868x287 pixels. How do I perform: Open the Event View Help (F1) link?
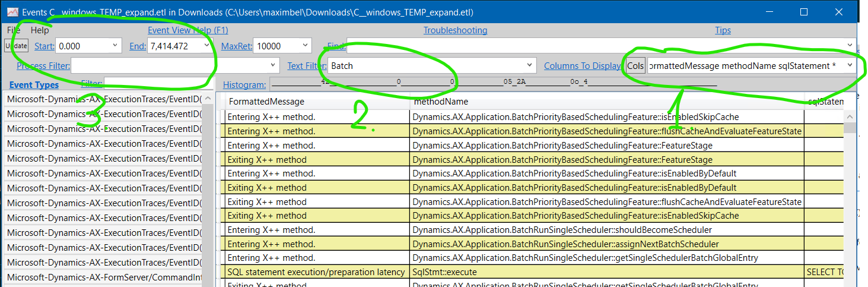coord(187,30)
